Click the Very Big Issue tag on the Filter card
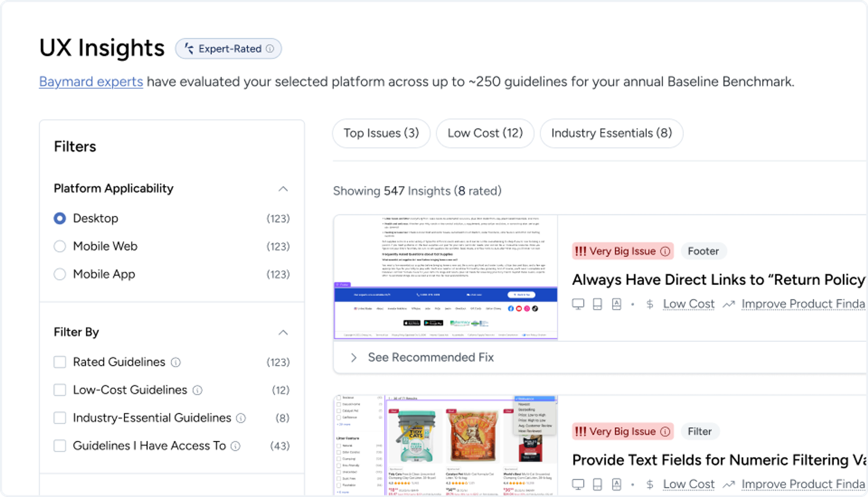 tap(623, 432)
